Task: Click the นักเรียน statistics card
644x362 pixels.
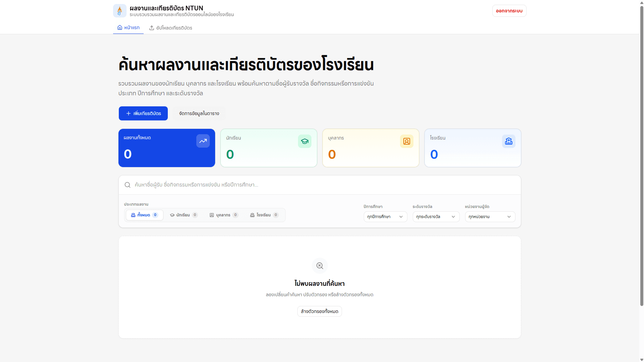Action: tap(269, 148)
